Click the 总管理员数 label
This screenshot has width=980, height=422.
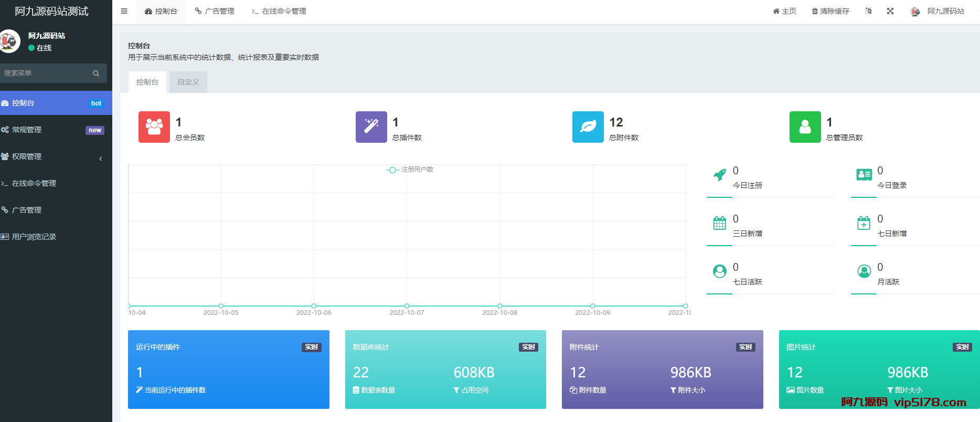pyautogui.click(x=845, y=138)
